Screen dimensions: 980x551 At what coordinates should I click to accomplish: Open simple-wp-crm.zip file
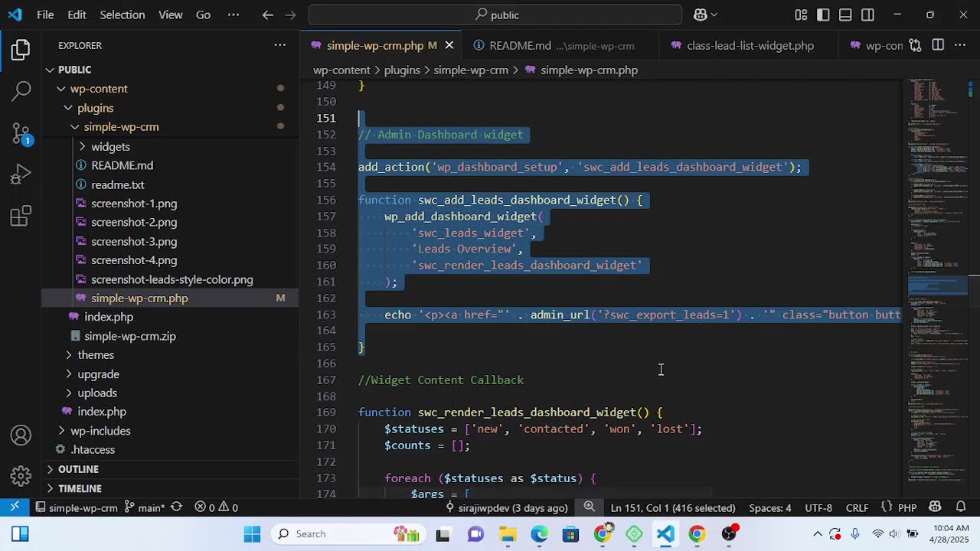(129, 336)
